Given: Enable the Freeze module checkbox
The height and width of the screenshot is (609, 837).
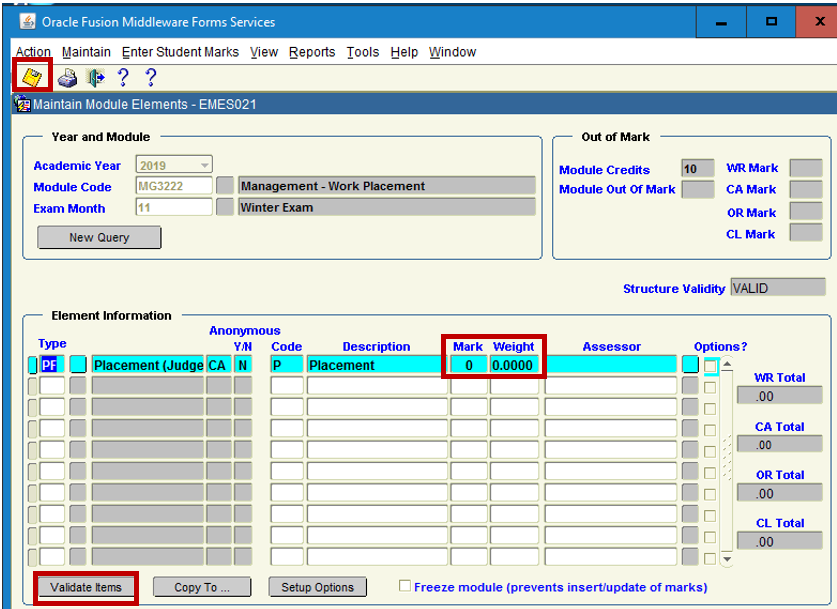Looking at the screenshot, I should point(405,586).
